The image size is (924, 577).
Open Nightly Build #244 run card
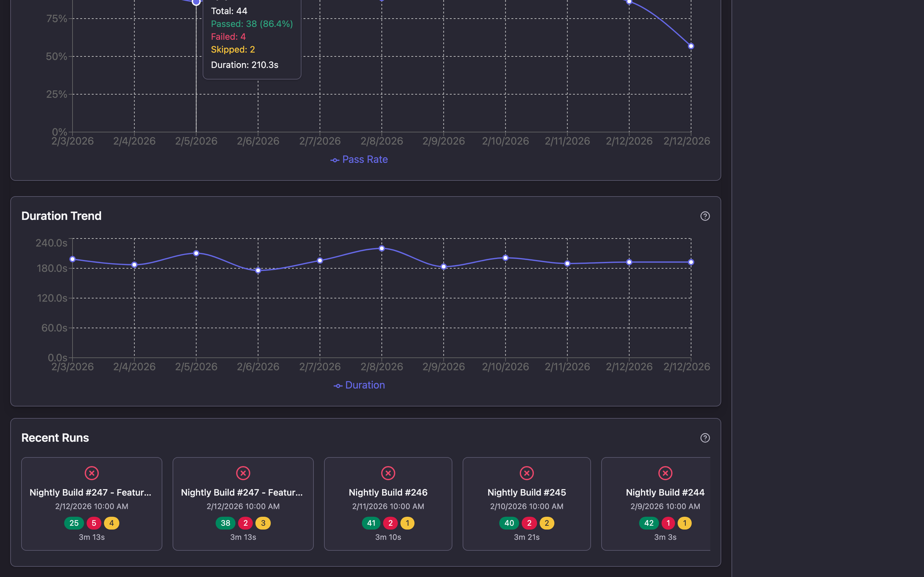[x=665, y=504]
